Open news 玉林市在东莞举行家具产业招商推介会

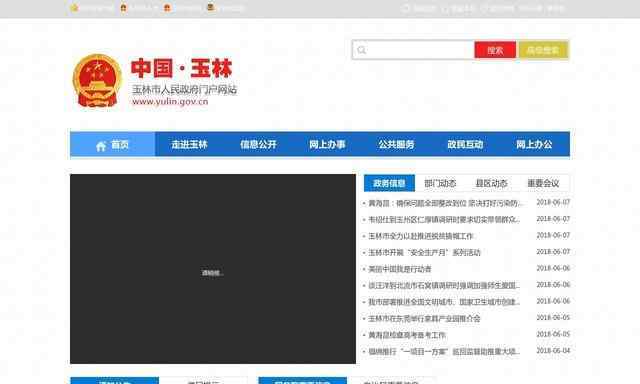[424, 318]
